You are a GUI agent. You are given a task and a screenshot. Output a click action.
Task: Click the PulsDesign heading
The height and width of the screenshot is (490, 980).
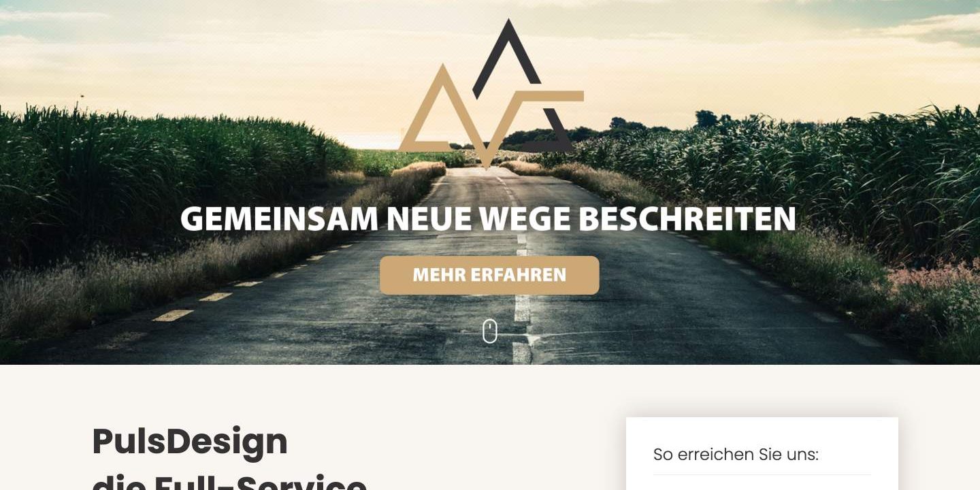[190, 441]
